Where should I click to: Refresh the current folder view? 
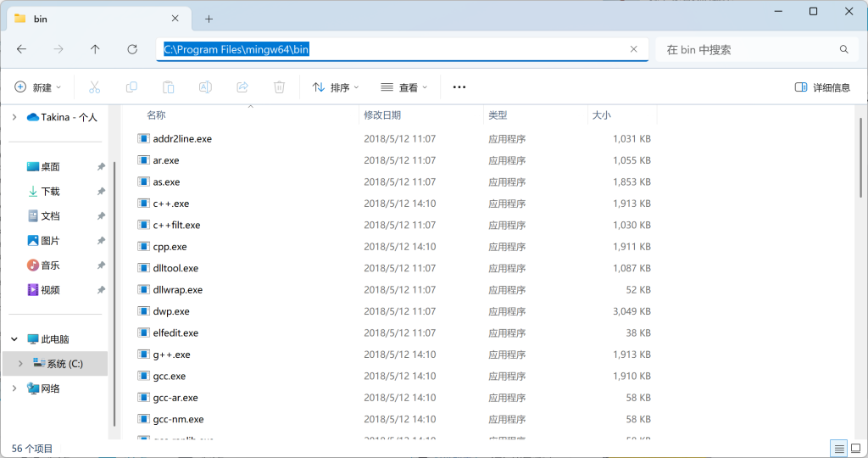click(132, 50)
